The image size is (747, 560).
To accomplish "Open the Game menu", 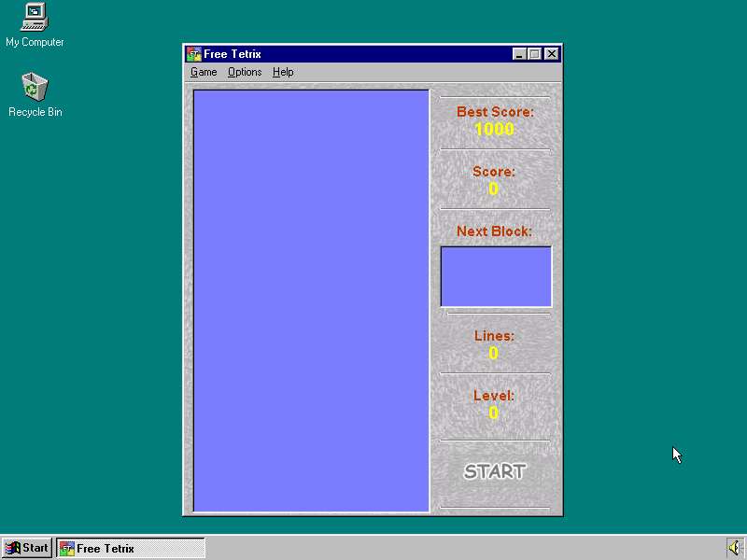I will pyautogui.click(x=204, y=72).
